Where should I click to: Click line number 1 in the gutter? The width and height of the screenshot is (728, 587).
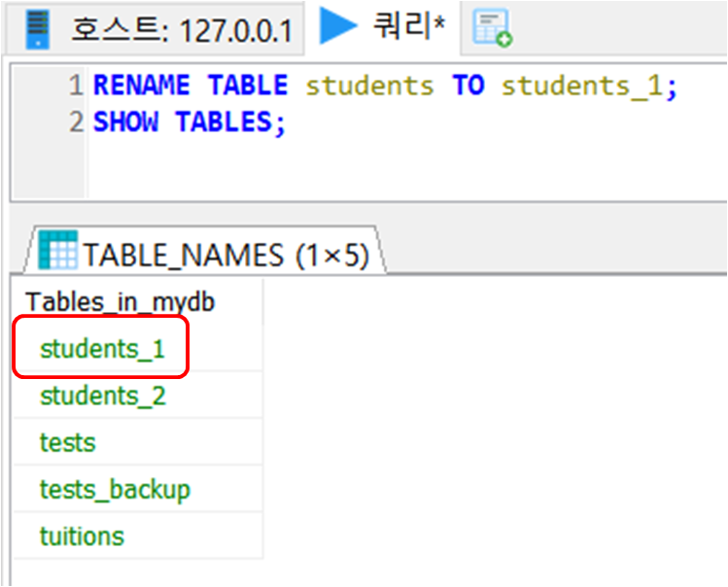point(76,86)
